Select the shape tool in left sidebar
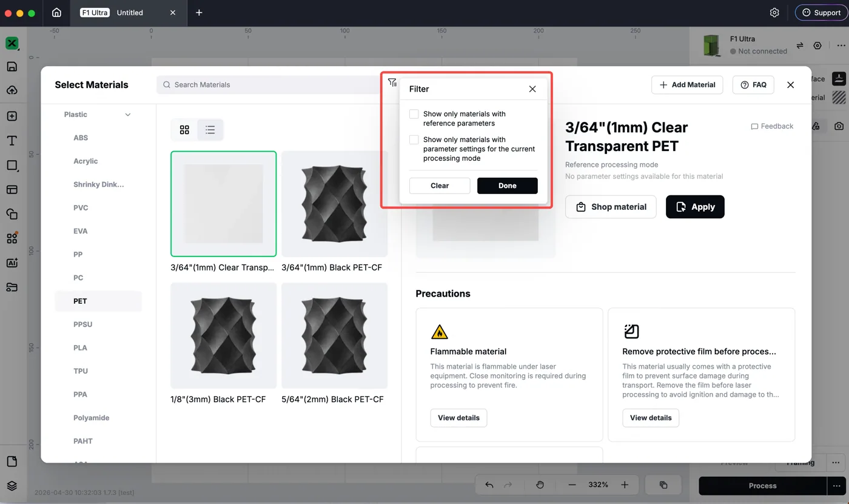This screenshot has width=849, height=504. (x=12, y=165)
